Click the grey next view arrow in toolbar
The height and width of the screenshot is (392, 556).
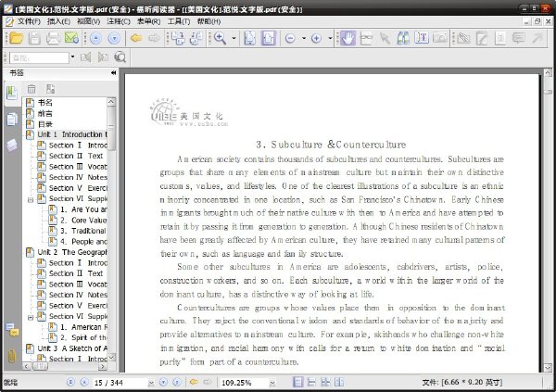click(154, 38)
